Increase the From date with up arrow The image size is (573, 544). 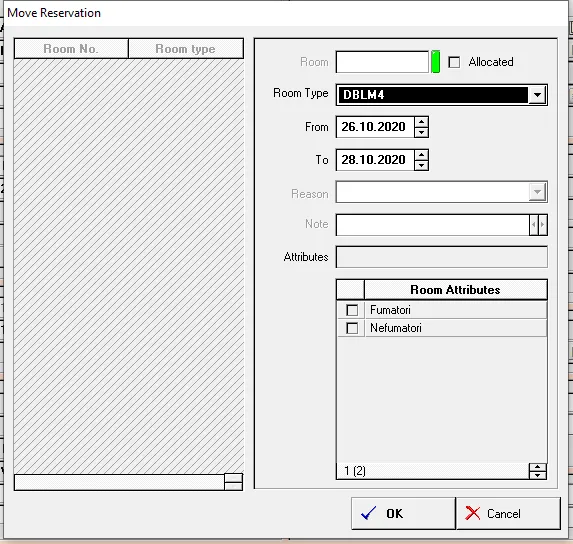[421, 122]
